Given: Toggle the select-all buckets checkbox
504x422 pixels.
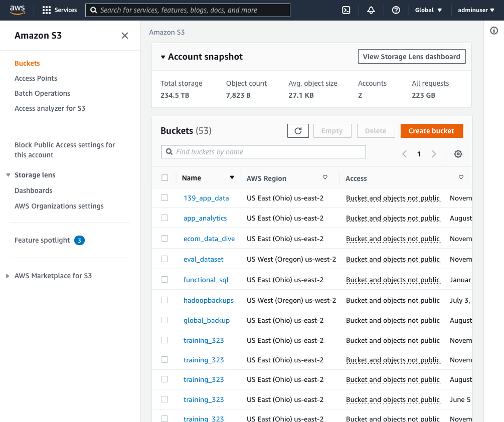Looking at the screenshot, I should (165, 178).
